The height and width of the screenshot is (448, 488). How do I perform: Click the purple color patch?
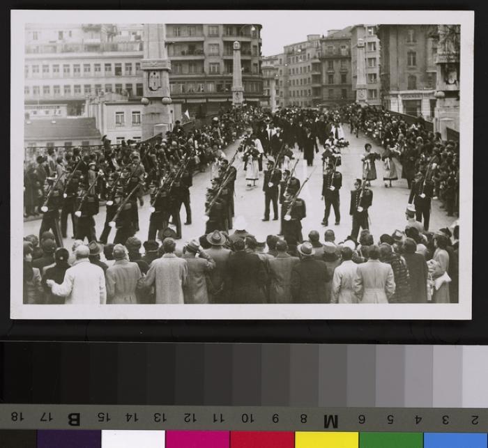click(x=68, y=439)
